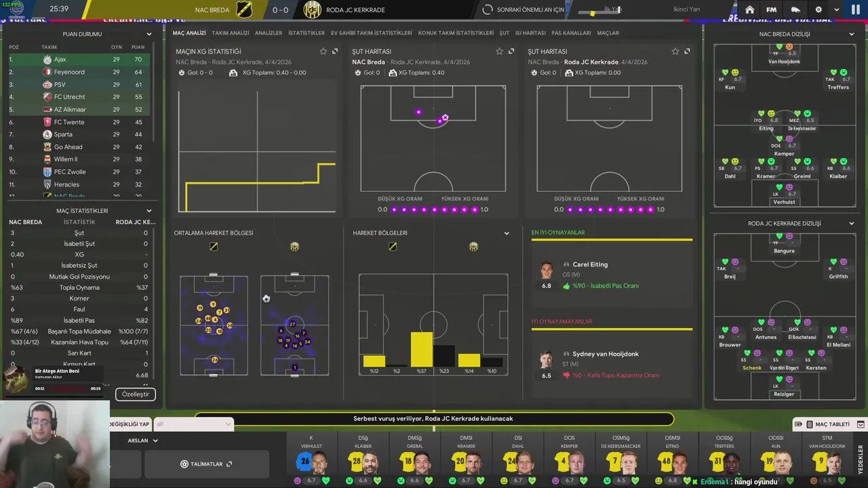Click the PSV club badge in table
Viewport: 868px width, 488px height.
[47, 85]
